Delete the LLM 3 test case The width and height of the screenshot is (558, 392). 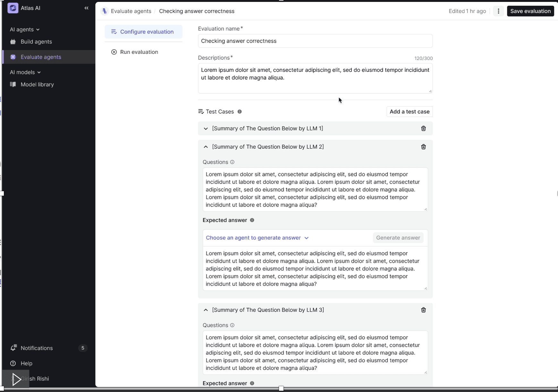click(x=423, y=310)
